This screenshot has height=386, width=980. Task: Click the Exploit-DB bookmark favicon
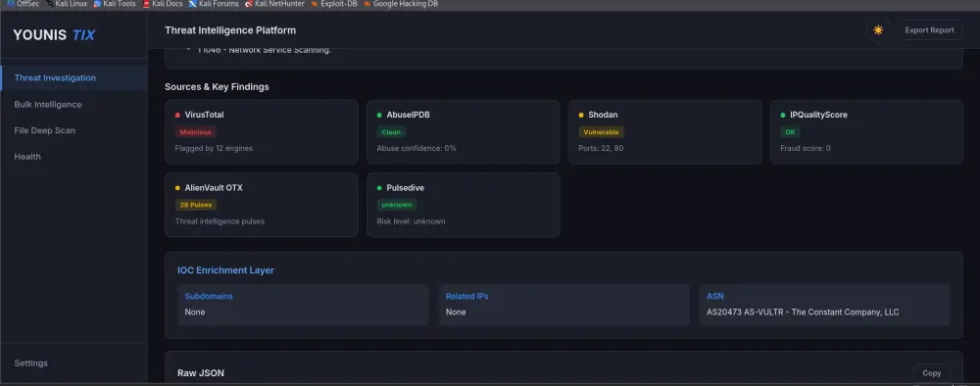315,4
